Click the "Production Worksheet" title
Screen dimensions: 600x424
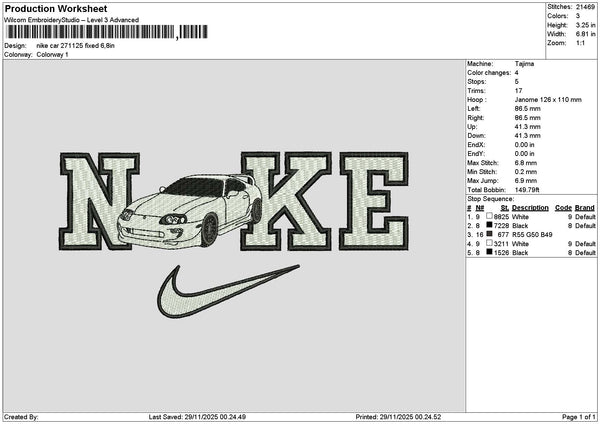tap(56, 8)
